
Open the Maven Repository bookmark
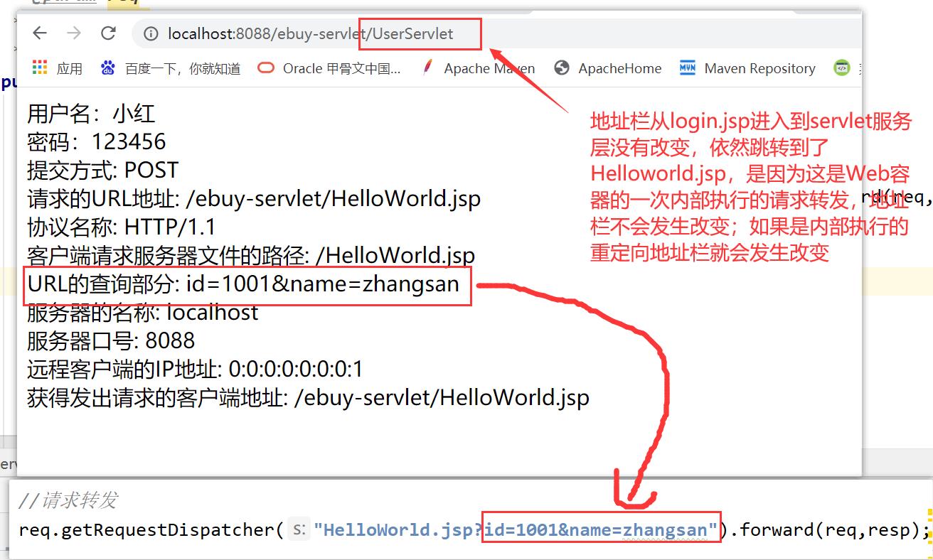tap(747, 68)
